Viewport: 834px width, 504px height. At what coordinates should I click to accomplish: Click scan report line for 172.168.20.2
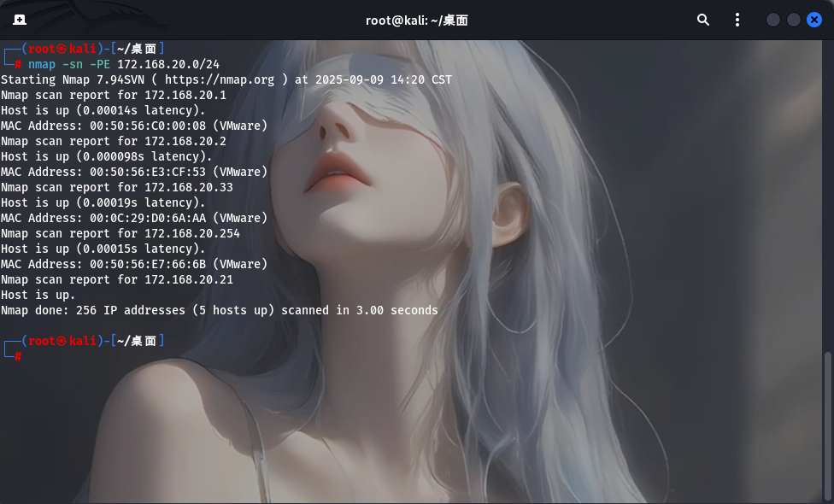(x=114, y=142)
